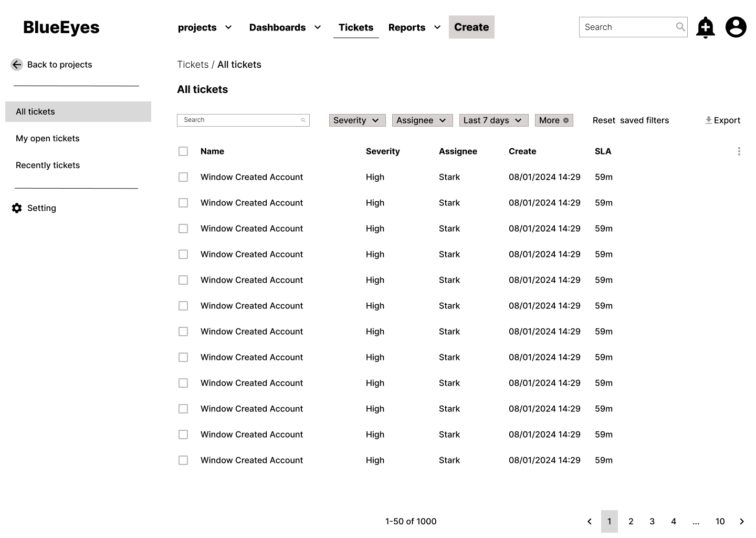Image resolution: width=756 pixels, height=538 pixels.
Task: Click the back arrow icon beside Back to projects
Action: pyautogui.click(x=17, y=65)
